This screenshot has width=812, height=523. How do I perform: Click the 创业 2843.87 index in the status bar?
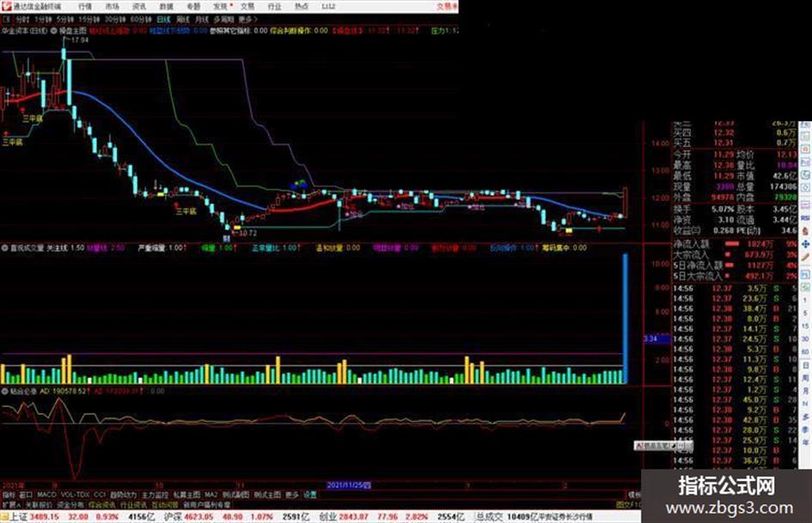click(x=343, y=517)
